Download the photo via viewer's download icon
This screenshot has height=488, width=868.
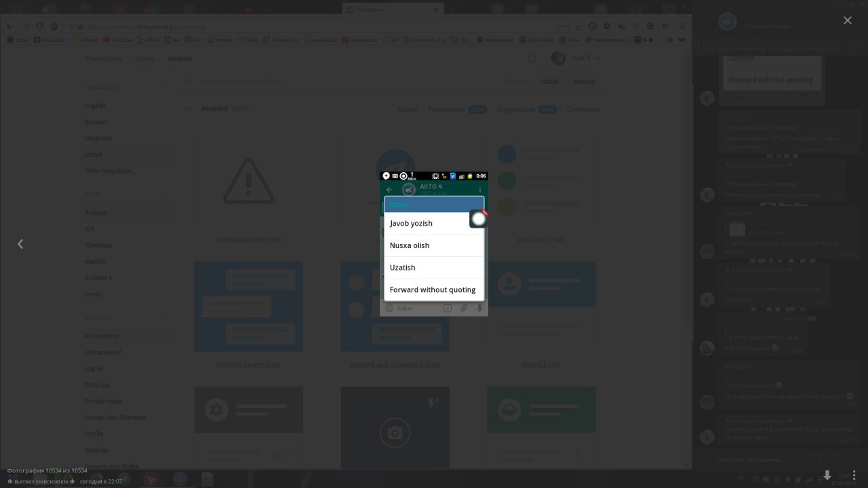pyautogui.click(x=827, y=475)
